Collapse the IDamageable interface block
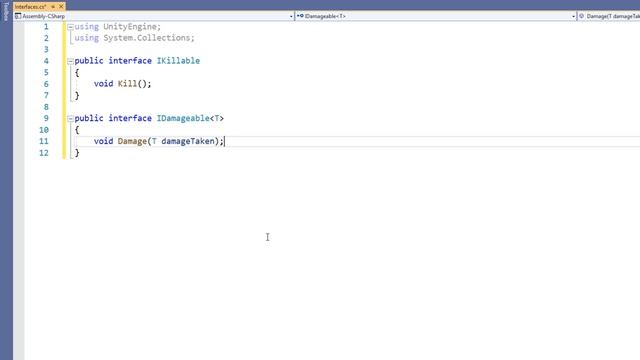This screenshot has width=640, height=360. tap(70, 119)
